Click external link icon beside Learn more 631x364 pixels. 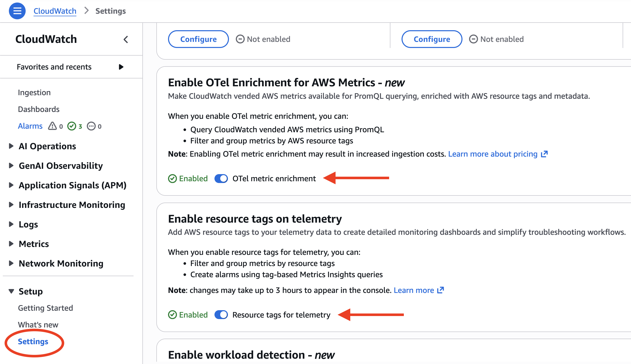pos(441,290)
